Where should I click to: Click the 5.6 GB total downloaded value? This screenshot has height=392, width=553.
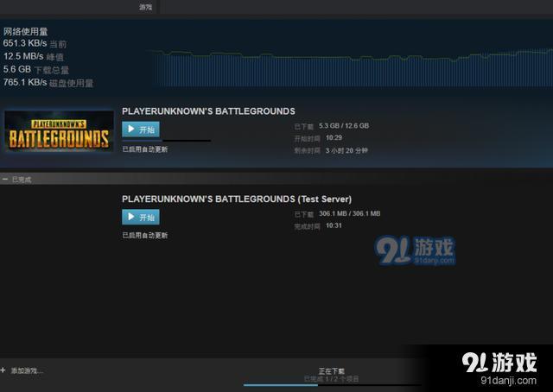17,69
